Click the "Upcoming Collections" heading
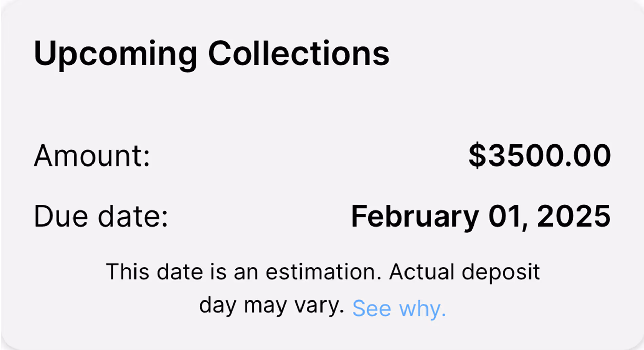 click(x=211, y=54)
